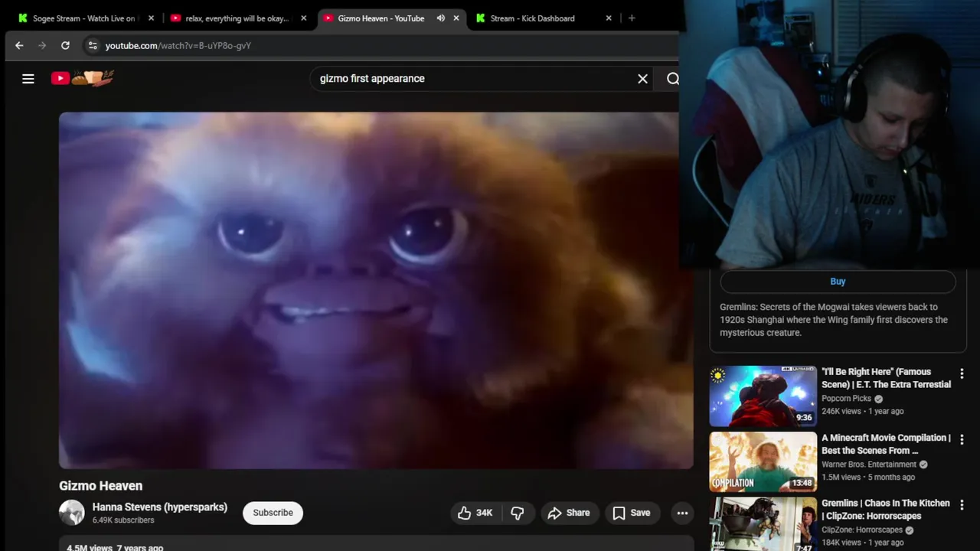The height and width of the screenshot is (551, 980).
Task: Go to YouTube home via the logo
Action: coord(83,78)
